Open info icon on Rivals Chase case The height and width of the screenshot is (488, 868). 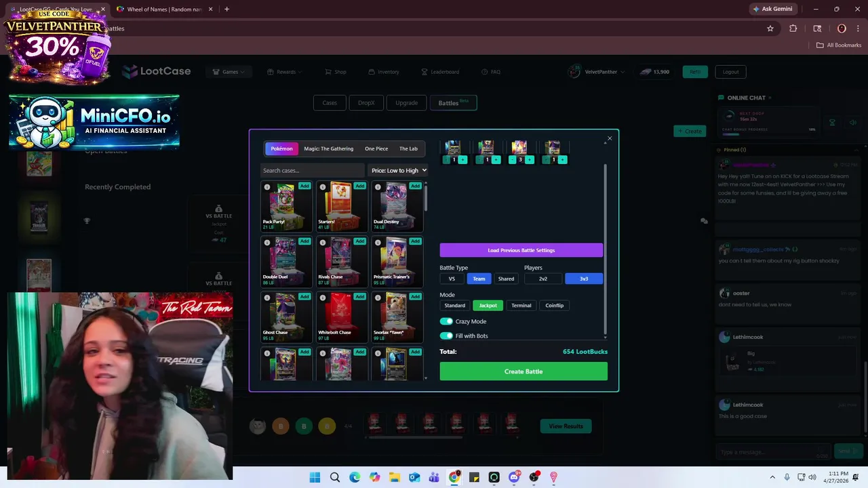[323, 243]
